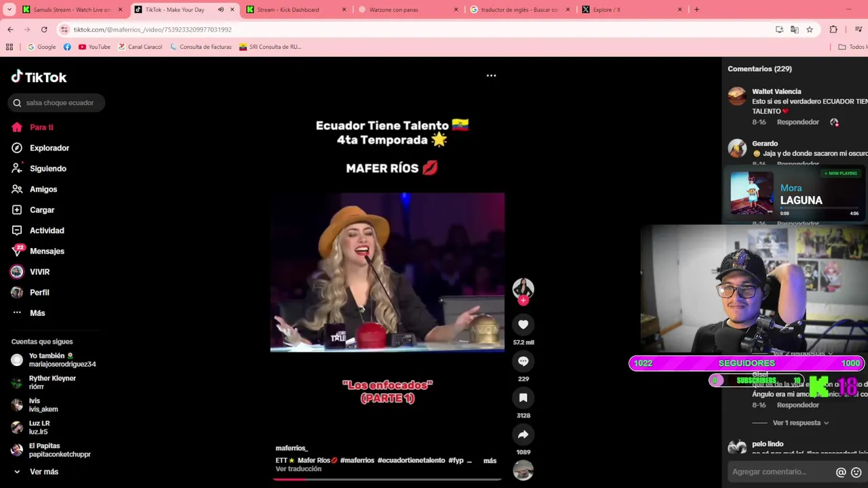Expand 'Ver más' followed accounts
Screen dimensions: 868x488
point(37,472)
